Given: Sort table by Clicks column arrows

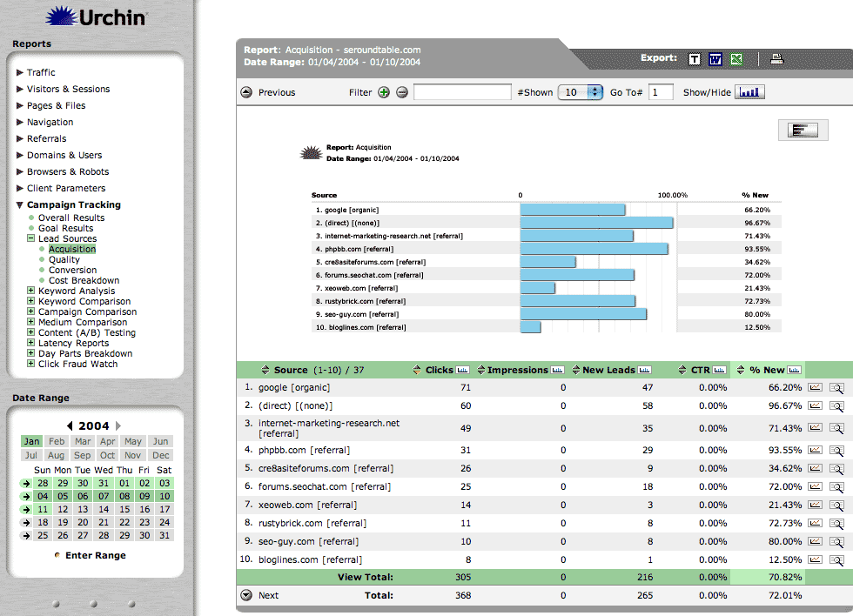Looking at the screenshot, I should point(417,371).
